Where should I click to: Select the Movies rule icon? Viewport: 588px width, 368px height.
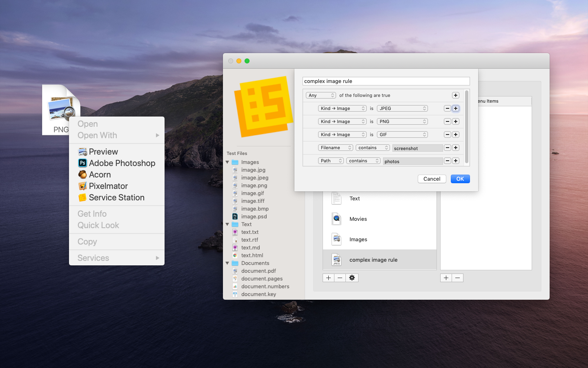click(x=336, y=219)
